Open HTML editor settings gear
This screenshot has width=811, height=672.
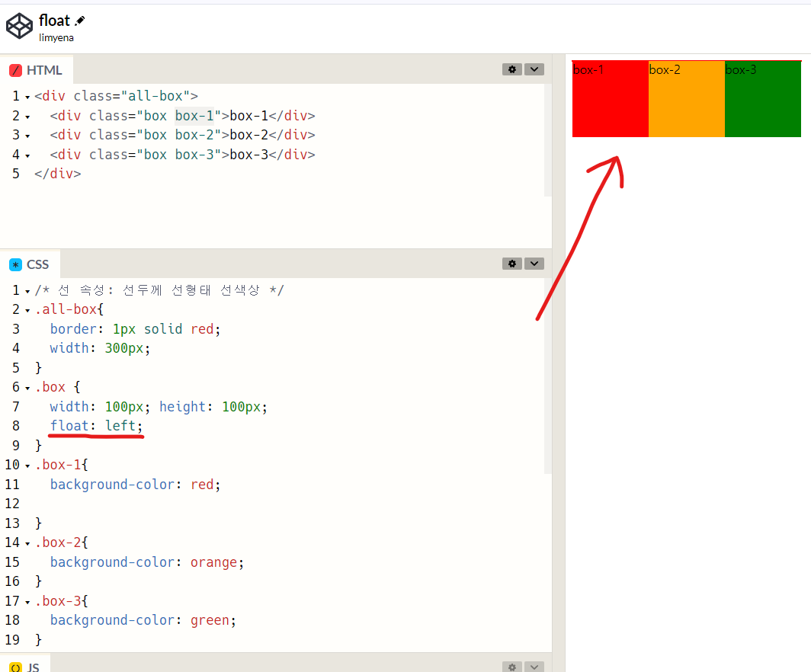512,69
